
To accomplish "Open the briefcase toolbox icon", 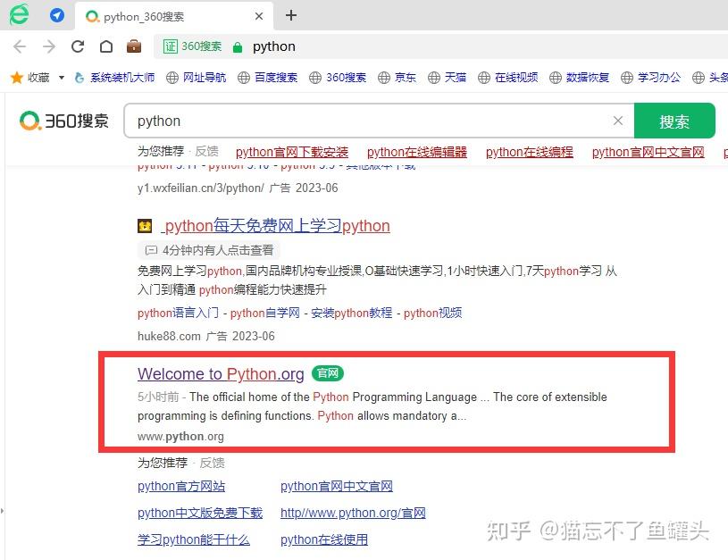I will [134, 46].
